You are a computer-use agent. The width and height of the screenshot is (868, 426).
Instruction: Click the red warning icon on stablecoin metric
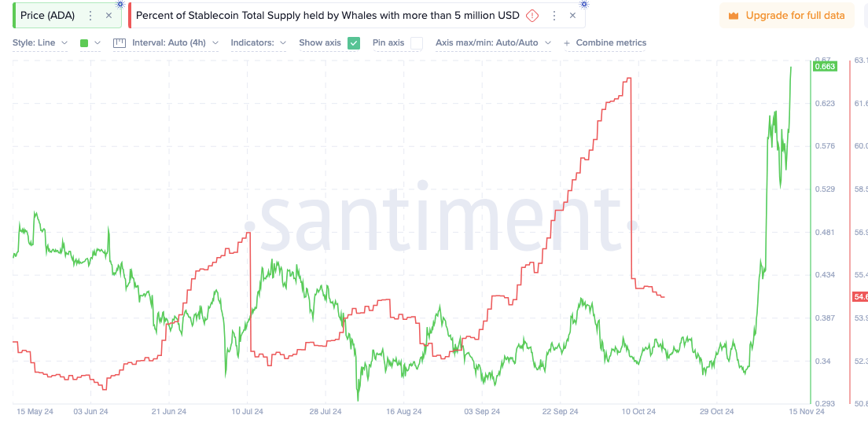[x=532, y=16]
